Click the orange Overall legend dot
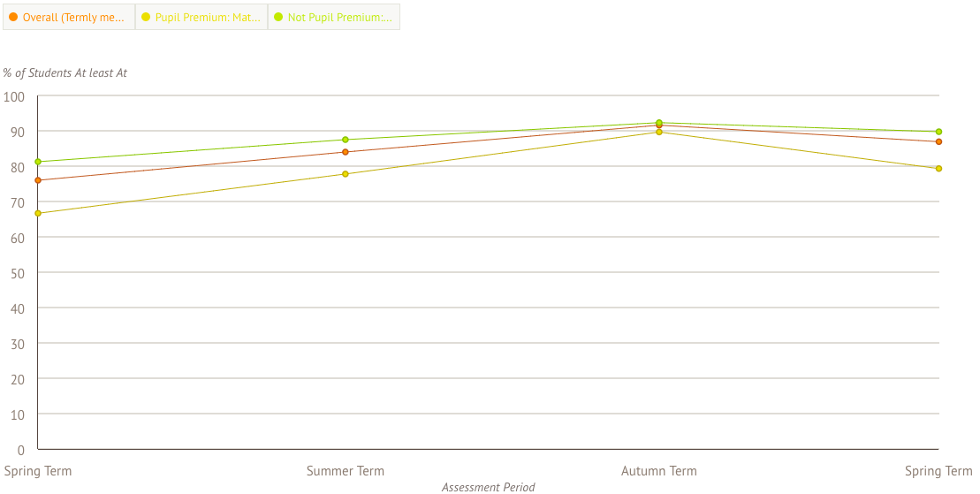 pyautogui.click(x=13, y=17)
